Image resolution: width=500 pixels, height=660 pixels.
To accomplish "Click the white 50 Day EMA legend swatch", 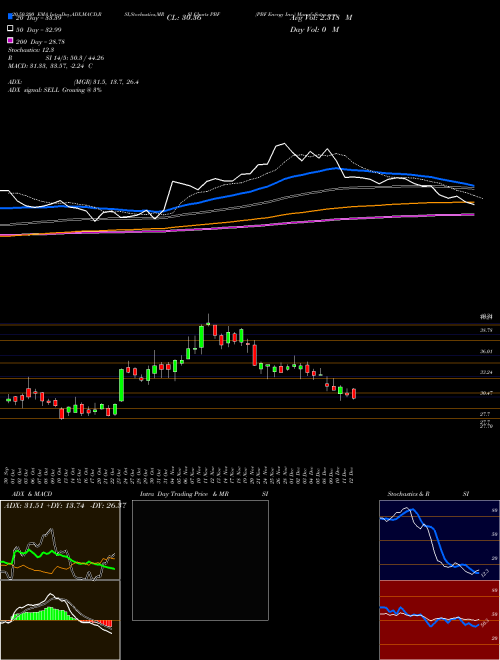I will (x=10, y=29).
